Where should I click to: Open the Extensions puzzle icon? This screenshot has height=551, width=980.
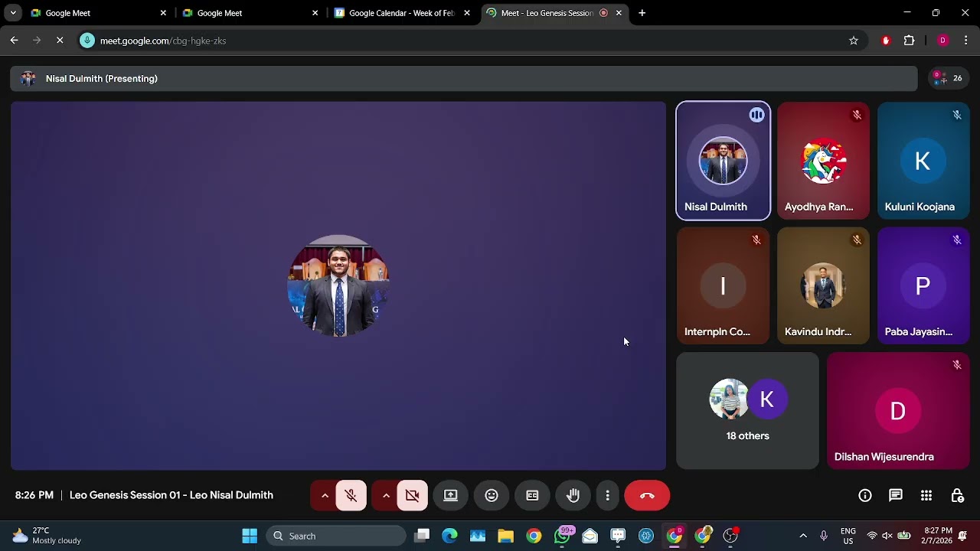[909, 41]
